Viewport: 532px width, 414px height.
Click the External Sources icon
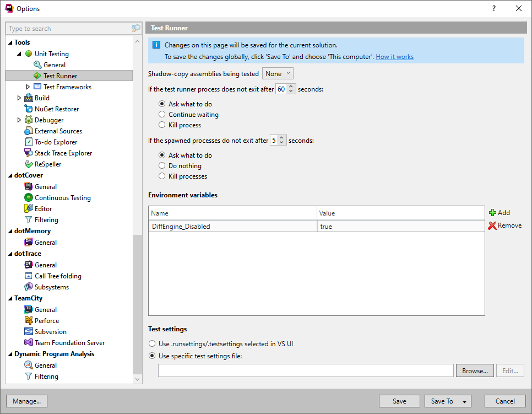coord(29,131)
